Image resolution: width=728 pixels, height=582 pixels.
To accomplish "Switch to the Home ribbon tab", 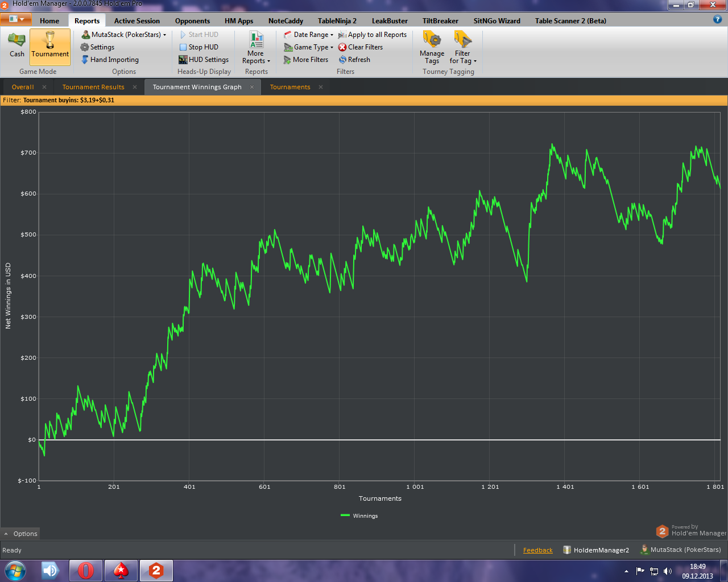I will (x=49, y=21).
